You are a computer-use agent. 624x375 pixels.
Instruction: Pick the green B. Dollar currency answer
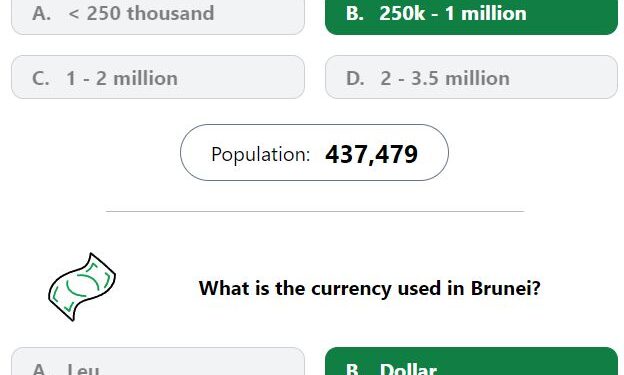click(471, 361)
